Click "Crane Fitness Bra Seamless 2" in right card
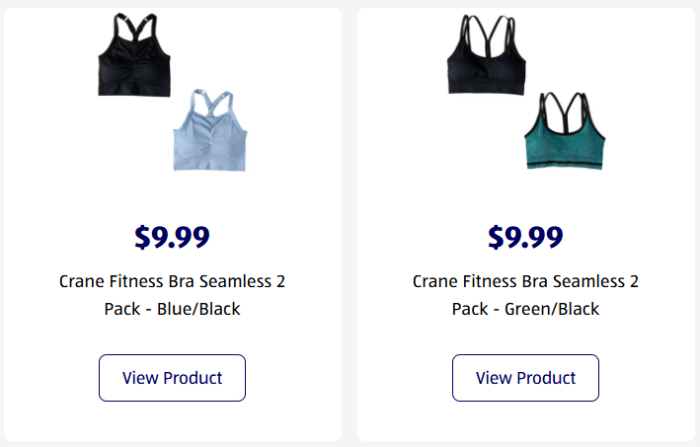 click(x=525, y=282)
